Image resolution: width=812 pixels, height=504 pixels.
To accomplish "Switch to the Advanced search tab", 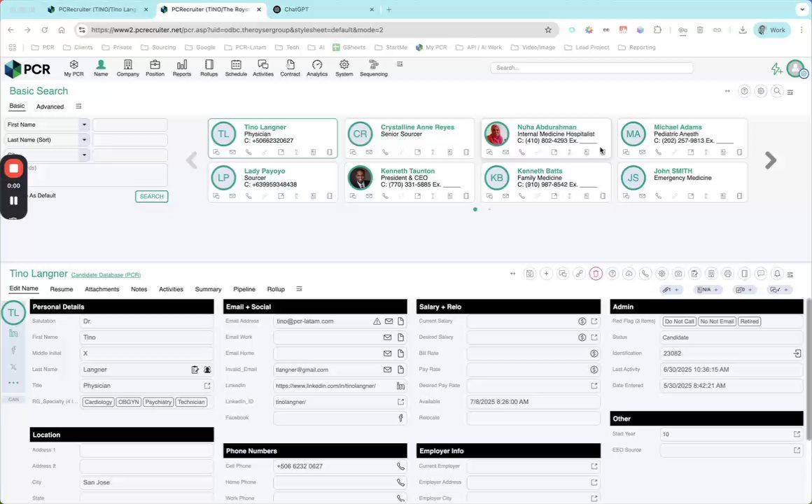I will pos(50,106).
